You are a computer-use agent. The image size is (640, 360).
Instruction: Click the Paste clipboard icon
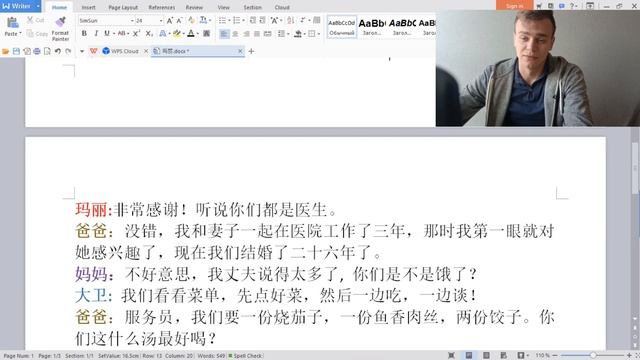coord(12,22)
